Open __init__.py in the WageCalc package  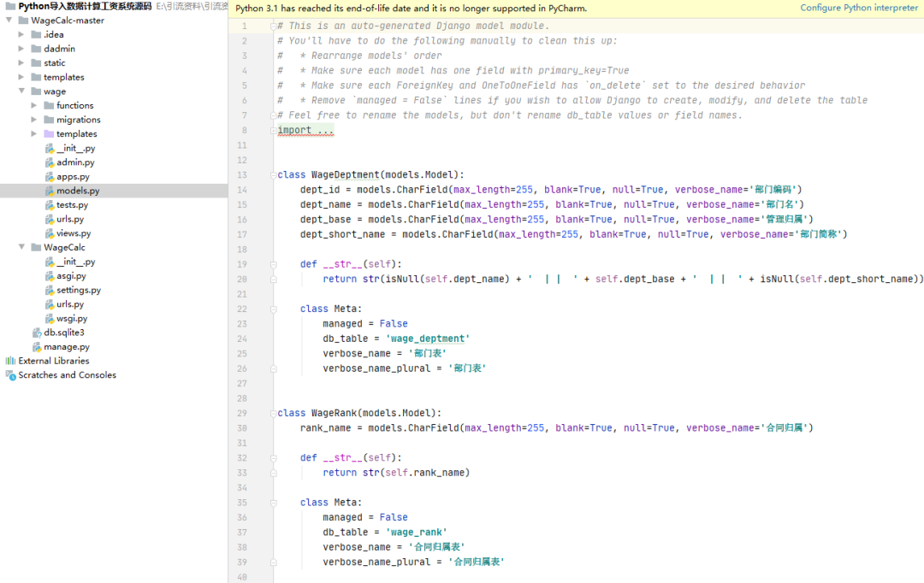pos(75,262)
